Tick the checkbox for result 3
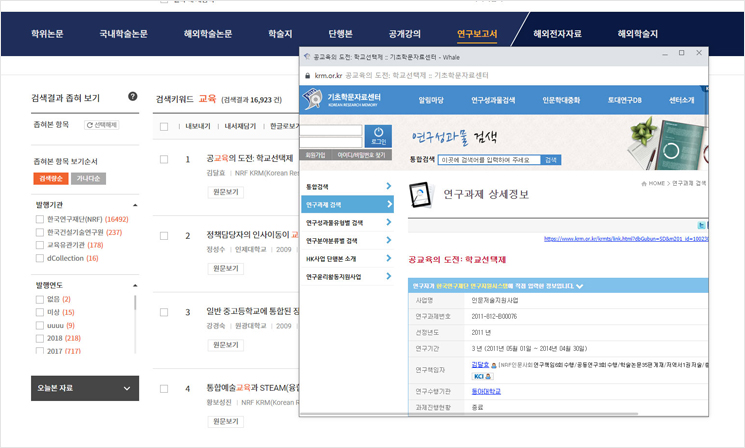Viewport: 745px width, 448px height. pyautogui.click(x=164, y=312)
